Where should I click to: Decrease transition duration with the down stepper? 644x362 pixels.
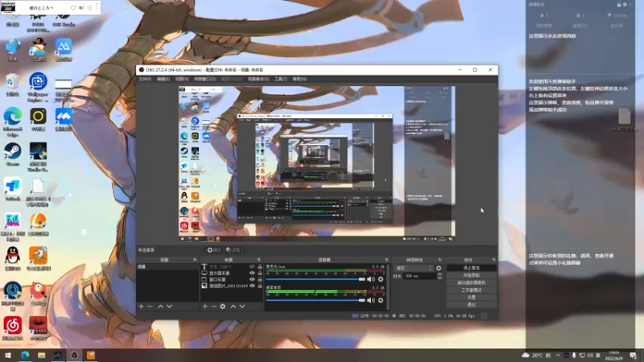coord(440,278)
